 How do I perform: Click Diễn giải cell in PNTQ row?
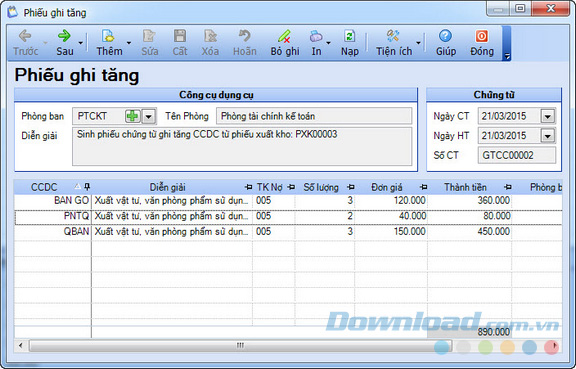click(172, 216)
